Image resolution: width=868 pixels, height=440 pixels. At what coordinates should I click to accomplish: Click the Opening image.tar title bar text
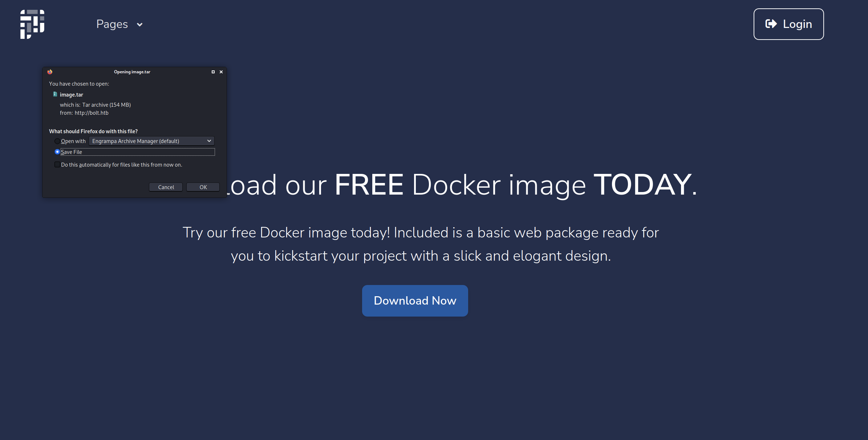pos(132,72)
